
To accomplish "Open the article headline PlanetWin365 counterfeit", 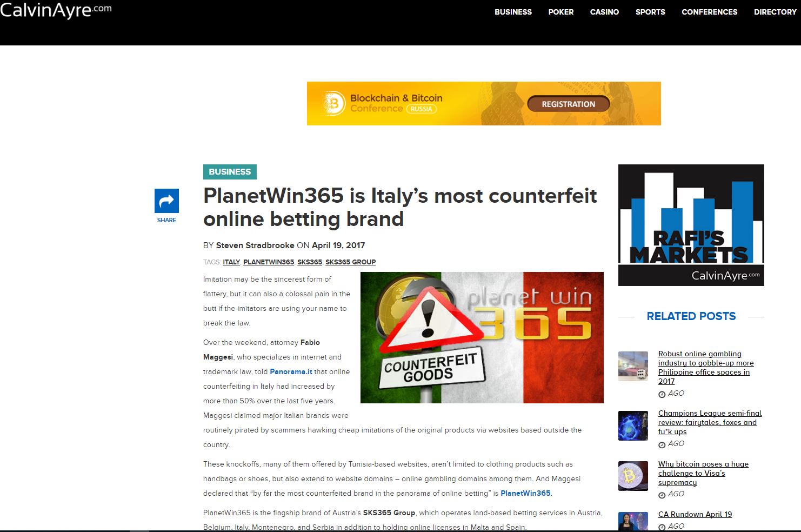I will tap(400, 207).
